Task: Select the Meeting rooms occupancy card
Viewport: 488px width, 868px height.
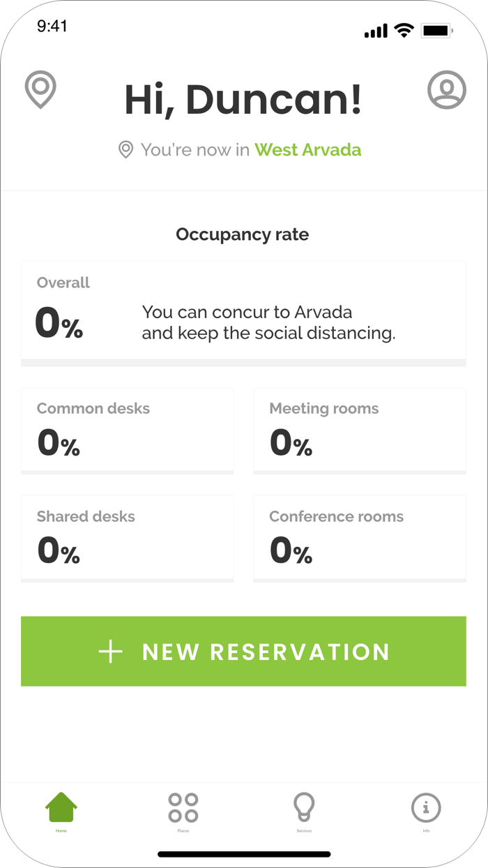Action: coord(360,429)
